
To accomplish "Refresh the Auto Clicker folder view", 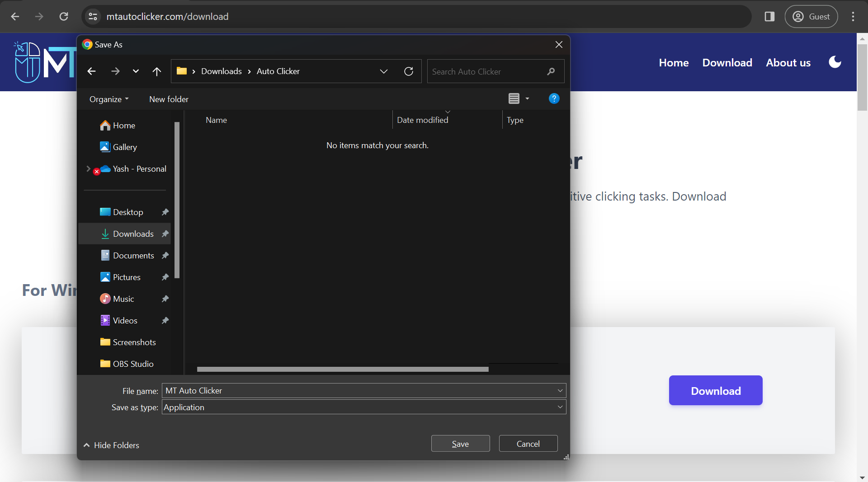I will click(x=409, y=71).
